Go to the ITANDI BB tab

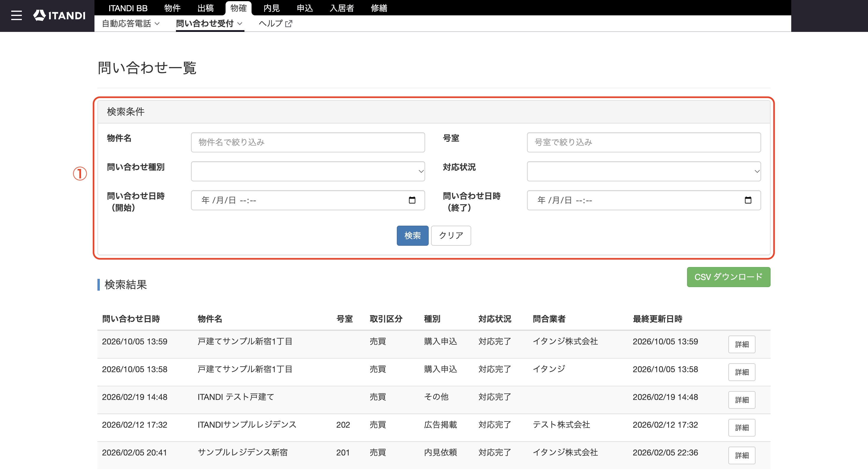[x=128, y=8]
